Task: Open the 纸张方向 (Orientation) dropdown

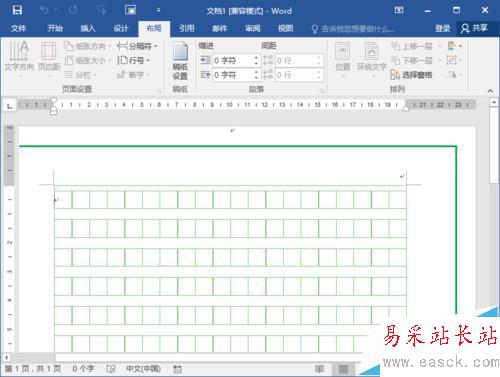Action: [x=87, y=46]
